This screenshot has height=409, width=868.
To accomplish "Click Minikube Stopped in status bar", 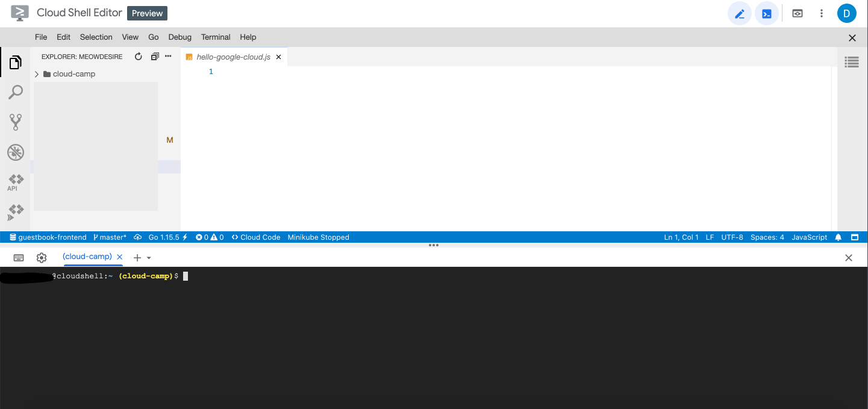I will (318, 237).
